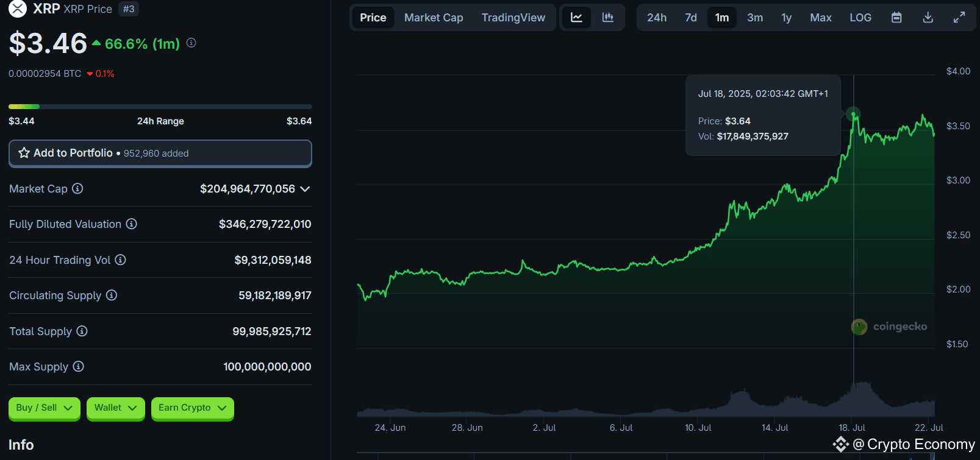The height and width of the screenshot is (460, 980).
Task: Click the $204,964,770,056 market cap value
Action: coord(248,189)
